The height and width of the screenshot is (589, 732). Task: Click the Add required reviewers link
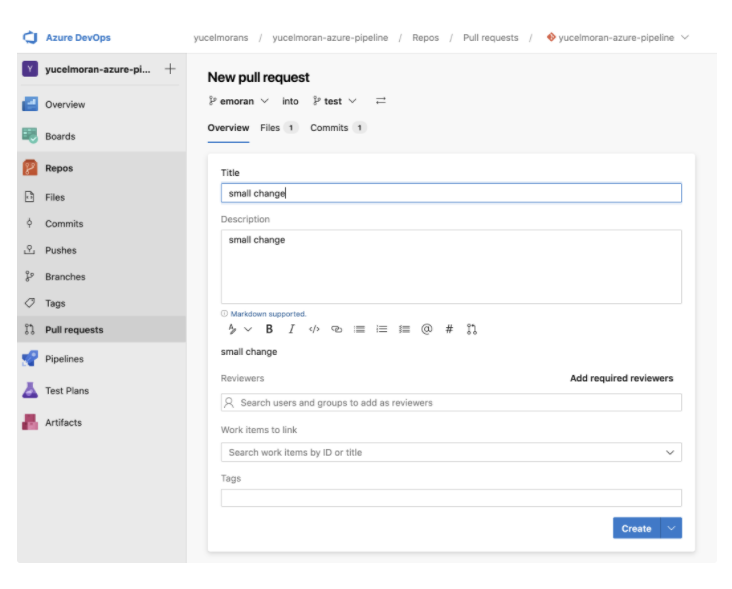coord(621,378)
